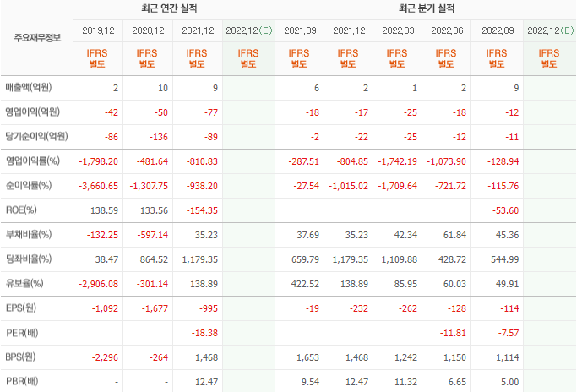Click 유보율 value 422.52
The width and height of the screenshot is (582, 392).
coord(305,285)
